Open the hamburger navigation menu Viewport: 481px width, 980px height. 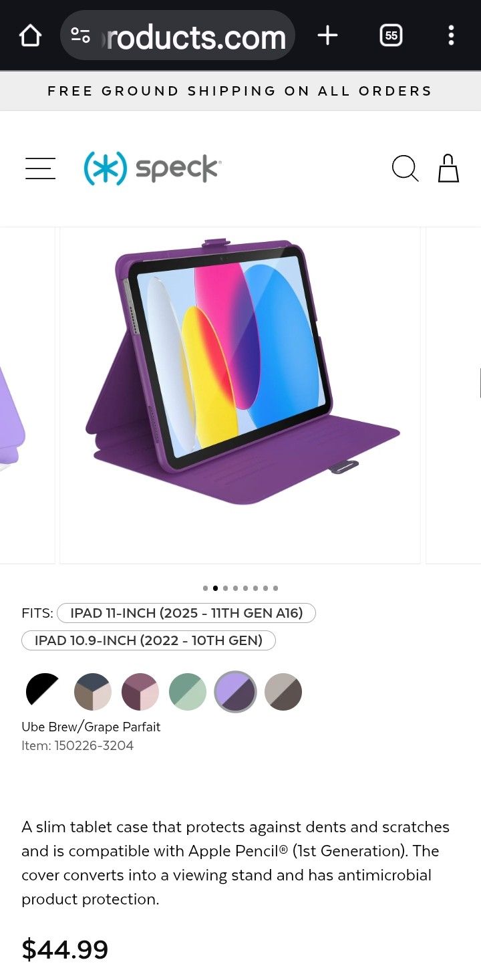click(x=40, y=168)
